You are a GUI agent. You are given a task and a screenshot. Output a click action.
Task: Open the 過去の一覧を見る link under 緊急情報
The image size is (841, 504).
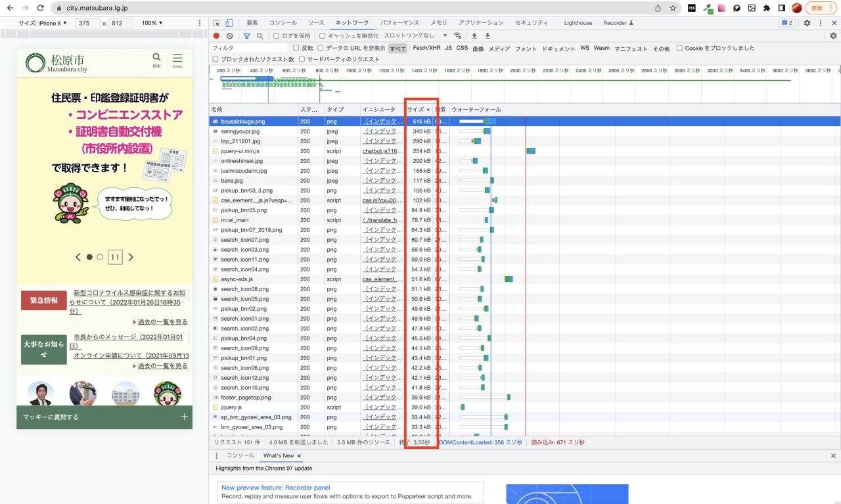click(162, 322)
